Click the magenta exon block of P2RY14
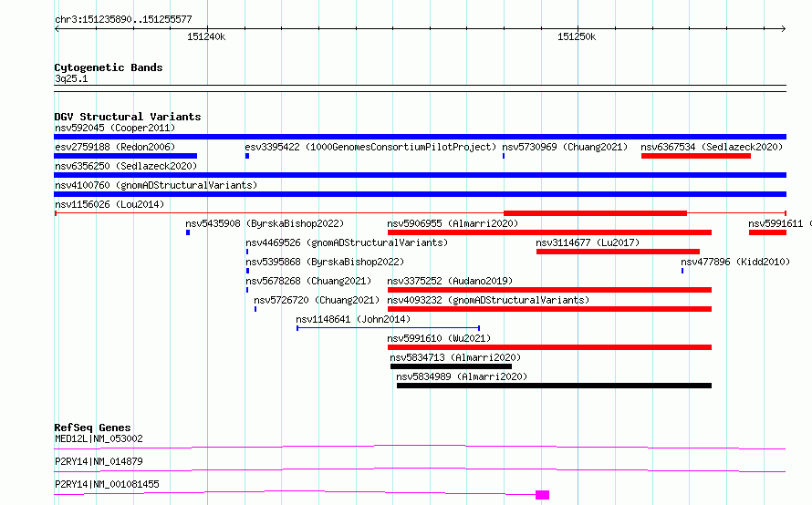Image resolution: width=812 pixels, height=505 pixels. [542, 495]
